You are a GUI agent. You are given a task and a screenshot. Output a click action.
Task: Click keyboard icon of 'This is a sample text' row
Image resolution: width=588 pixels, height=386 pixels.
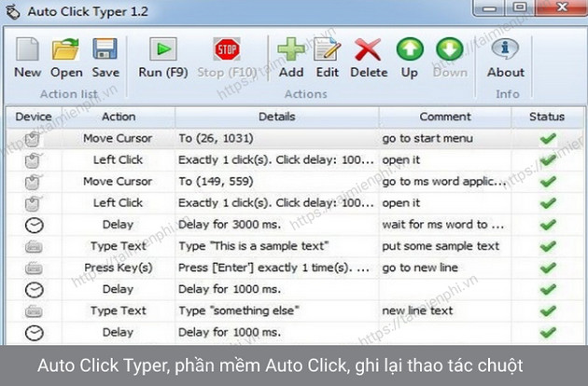click(34, 246)
